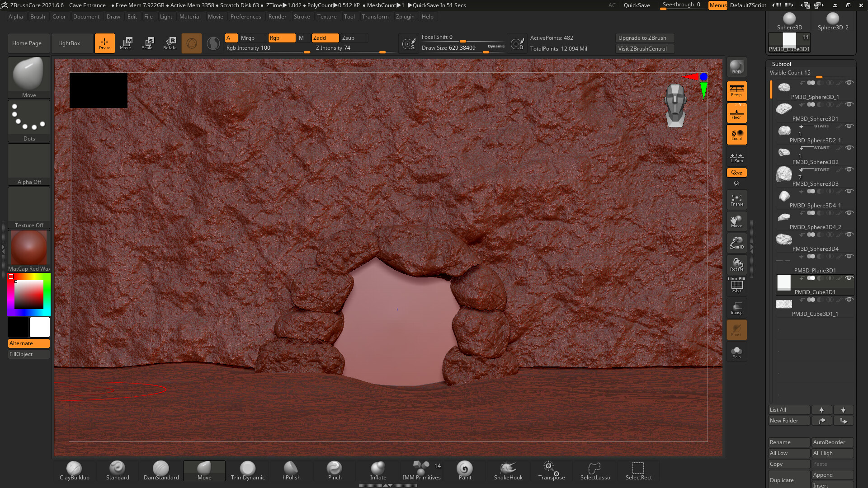Click the Visit ZBrushCentral link
The height and width of the screenshot is (488, 868).
(x=644, y=49)
